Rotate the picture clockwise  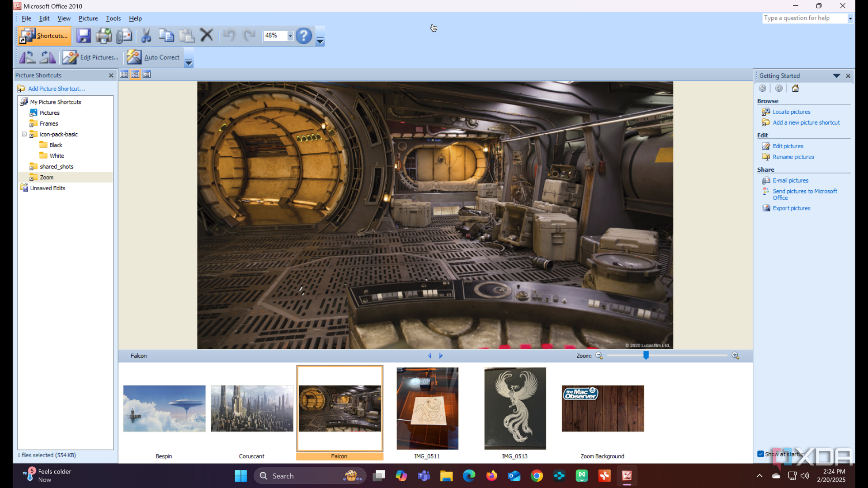tap(47, 57)
